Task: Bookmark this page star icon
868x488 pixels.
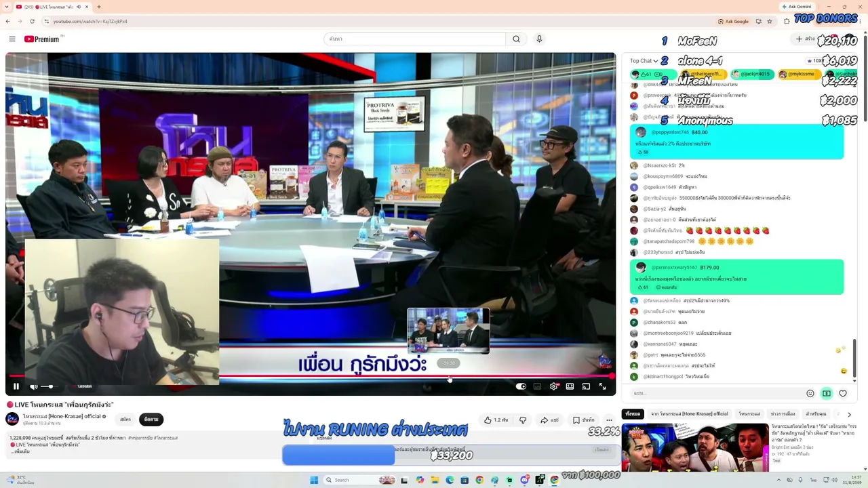Action: point(769,21)
